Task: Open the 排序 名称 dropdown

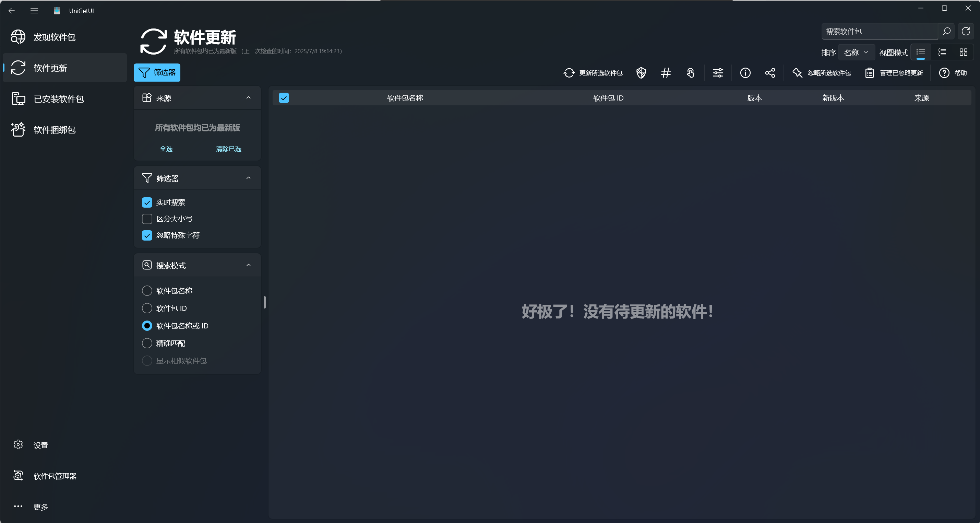Action: (856, 52)
